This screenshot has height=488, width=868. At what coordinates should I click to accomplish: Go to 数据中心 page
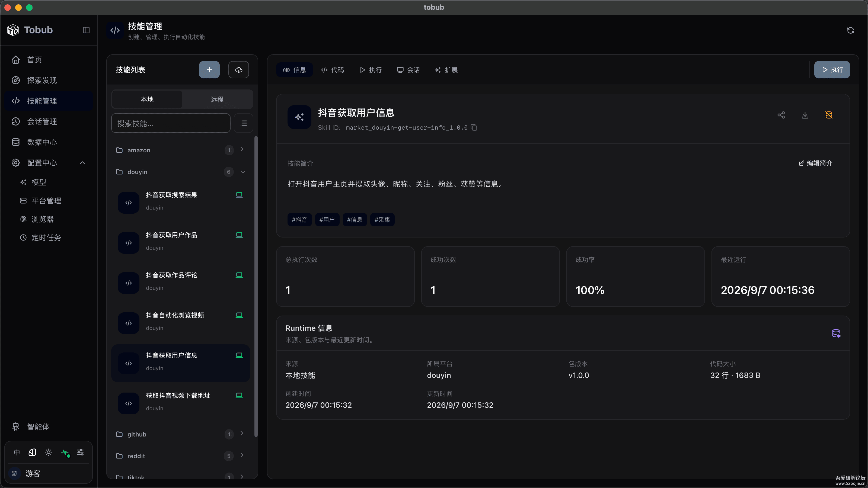point(49,142)
